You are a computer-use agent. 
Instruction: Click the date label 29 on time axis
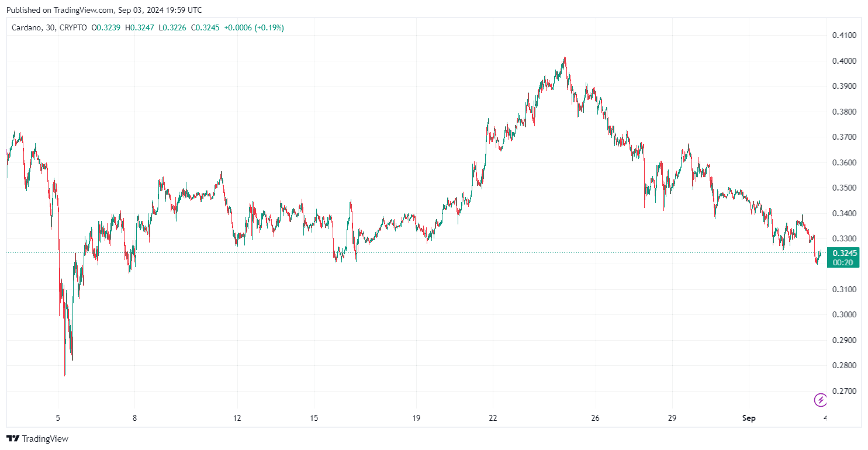click(672, 418)
